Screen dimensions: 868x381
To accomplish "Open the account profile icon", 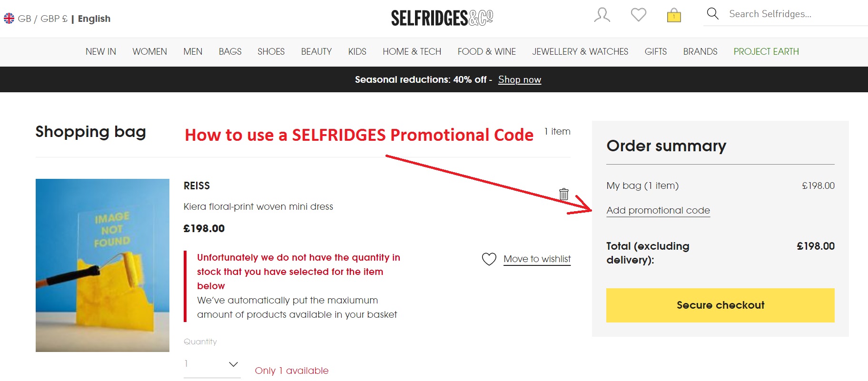I will (x=601, y=14).
